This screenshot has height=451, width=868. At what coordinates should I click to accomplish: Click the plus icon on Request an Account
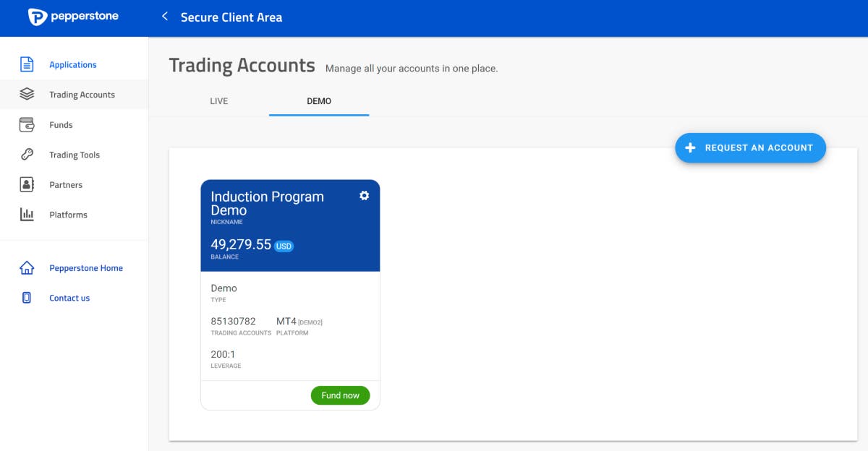point(689,147)
